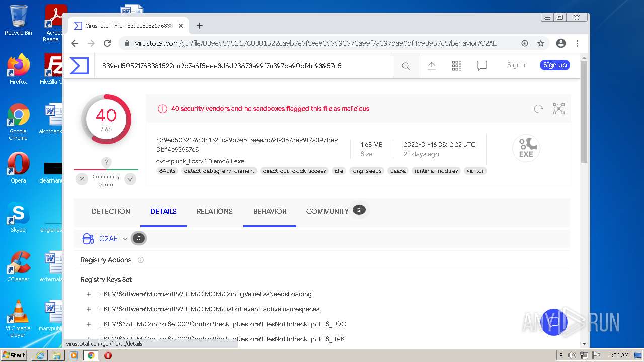
Task: Click the EXE file type icon
Action: (526, 148)
